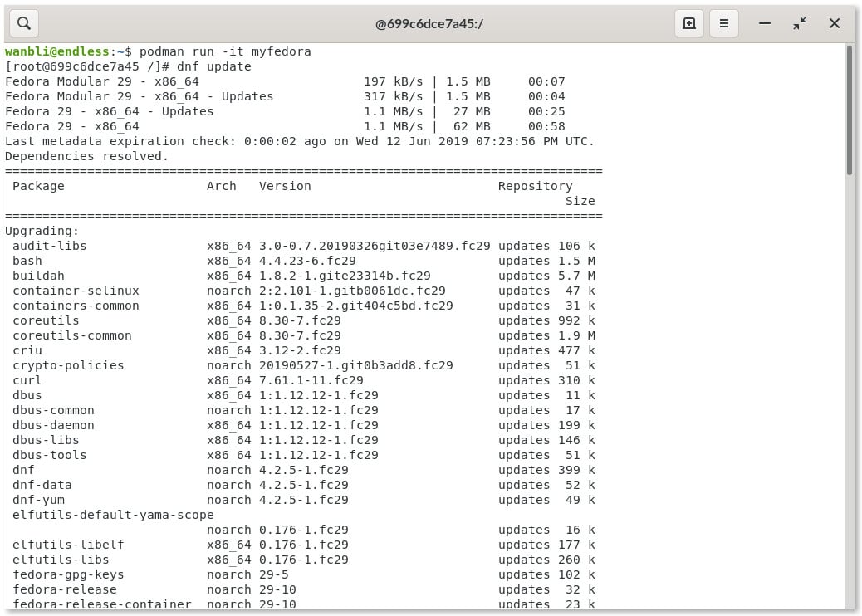The height and width of the screenshot is (616, 862).
Task: Click version '3.12-2.fc29' for criu
Action: [x=300, y=350]
